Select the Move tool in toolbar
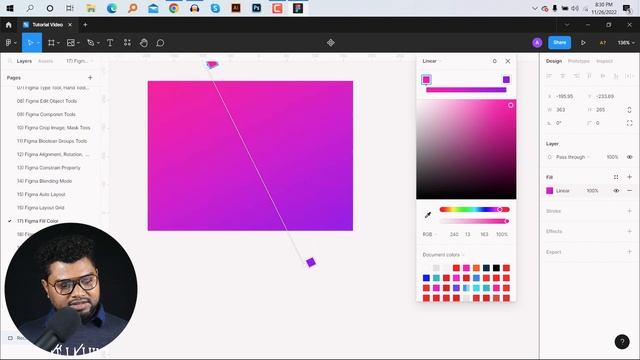 coord(30,42)
